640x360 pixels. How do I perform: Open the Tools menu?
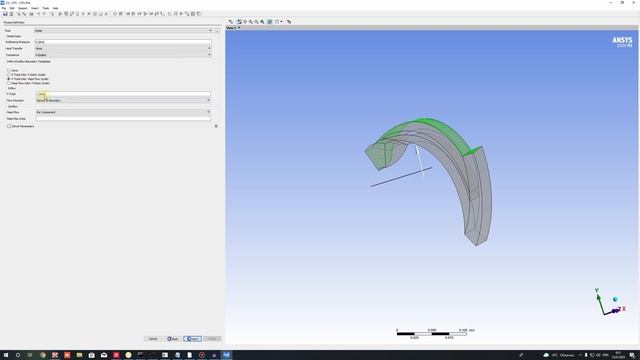[x=45, y=8]
